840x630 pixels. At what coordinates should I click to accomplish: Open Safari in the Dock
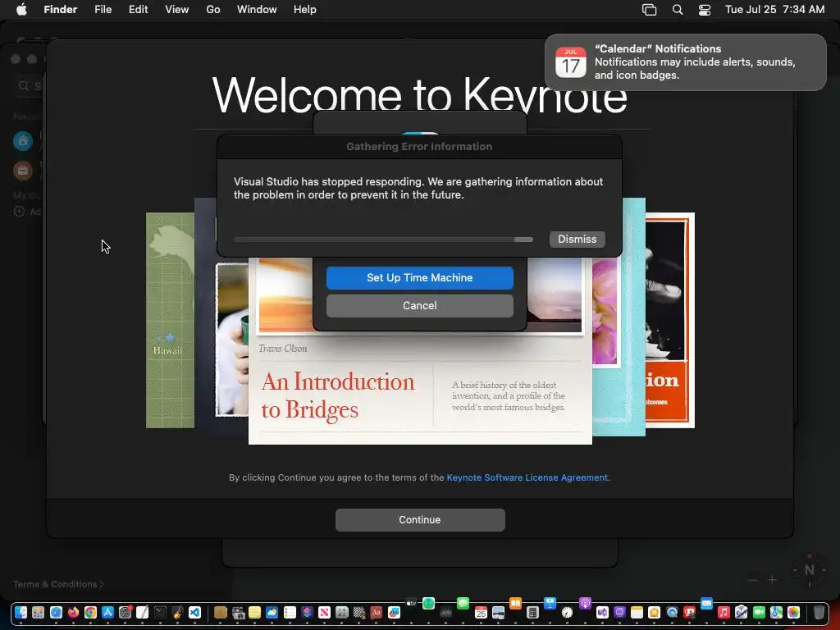56,612
